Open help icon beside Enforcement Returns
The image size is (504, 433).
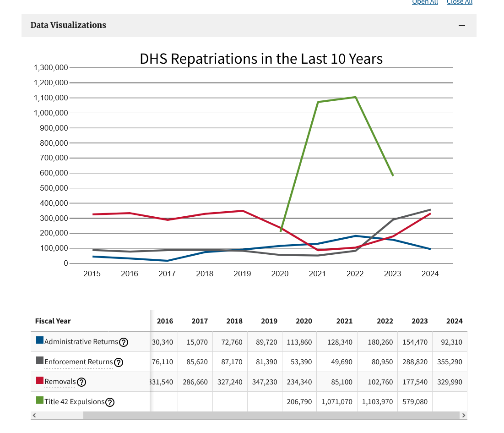(x=119, y=362)
